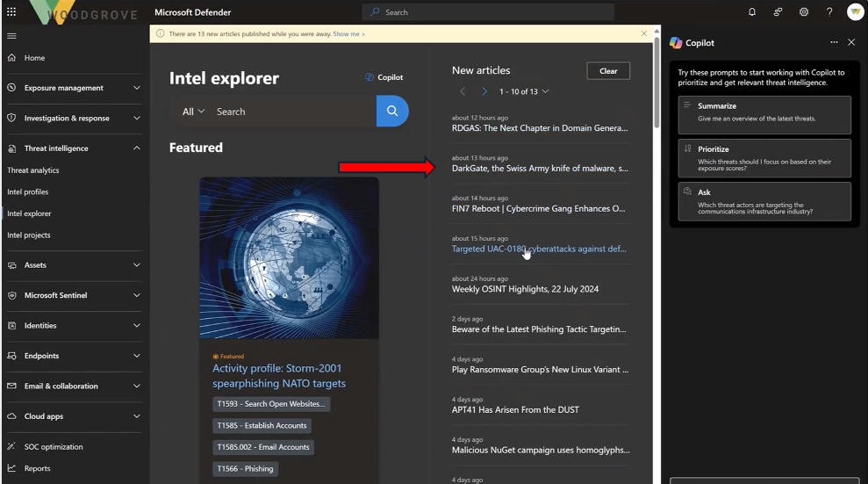This screenshot has height=484, width=868.
Task: Close the Copilot side panel
Action: click(x=851, y=42)
